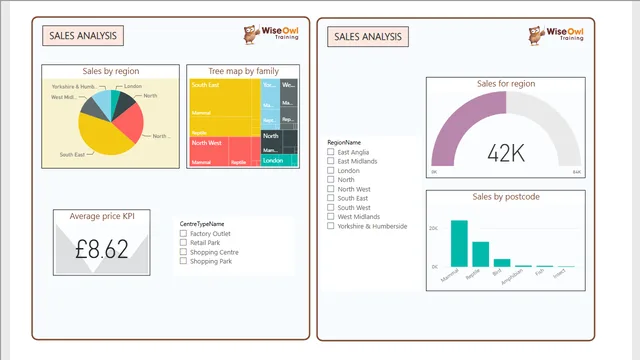Tick the Factory Outlet checkbox
The height and width of the screenshot is (360, 640).
click(x=183, y=233)
